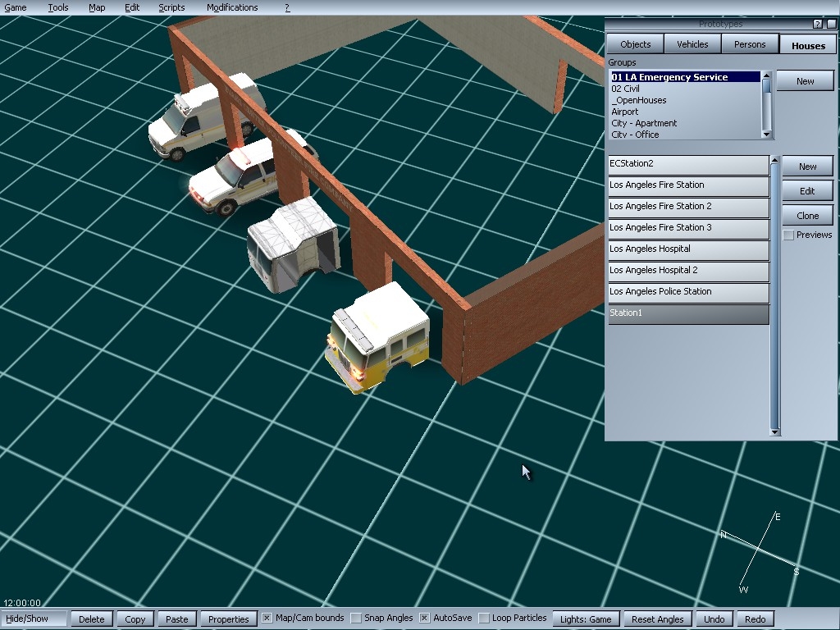Open the Map menu
Viewport: 840px width, 630px height.
point(97,7)
